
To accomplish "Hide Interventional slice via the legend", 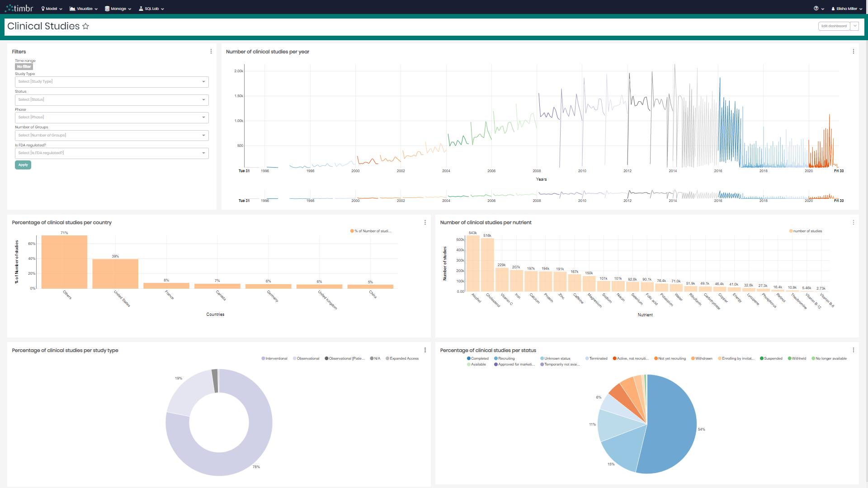I will coord(275,358).
